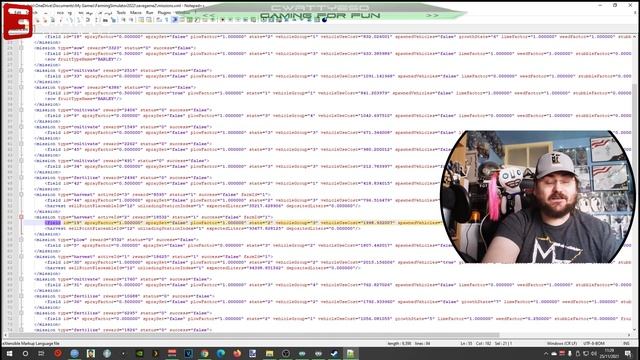
Task: Collapse the sow mission with reward 3323
Action: click(x=21, y=48)
